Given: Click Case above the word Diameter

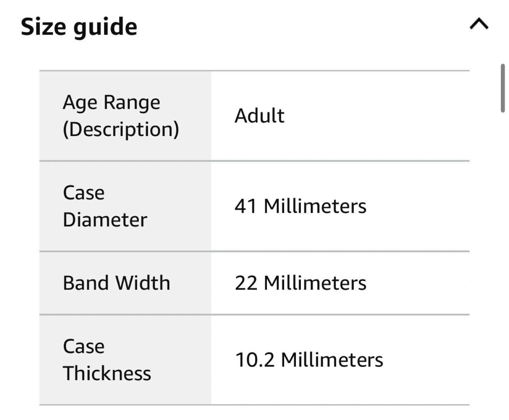Looking at the screenshot, I should click(x=84, y=193).
